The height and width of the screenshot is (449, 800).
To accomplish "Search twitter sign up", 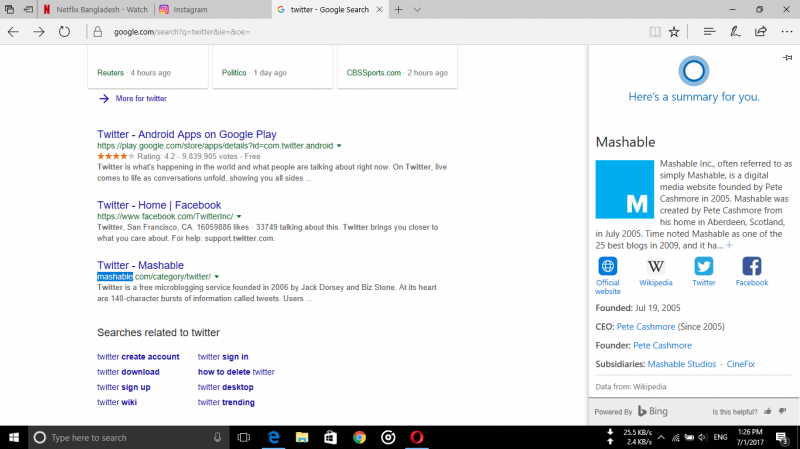I will [x=123, y=387].
